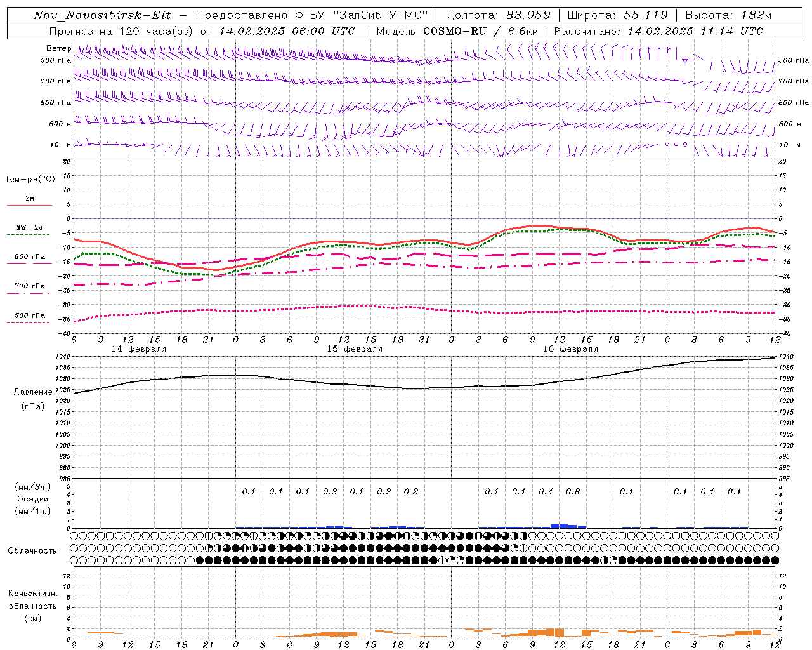This screenshot has height=650, width=812.
Task: Click the Тем-ра(°C) panel label
Action: coord(30,180)
